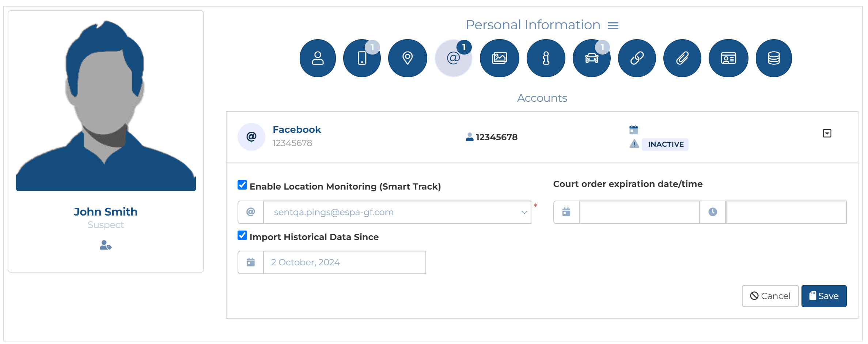Click the Save button
The height and width of the screenshot is (344, 868).
[x=824, y=296]
